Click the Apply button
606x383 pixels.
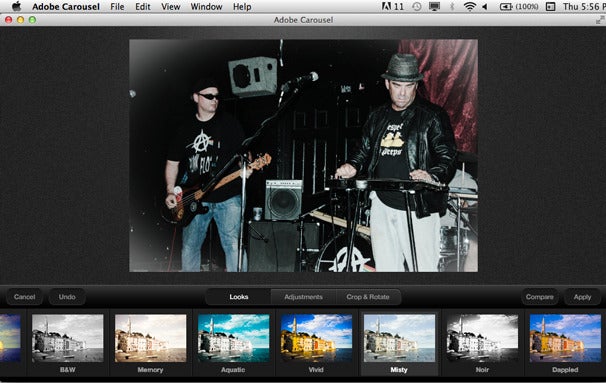point(582,297)
